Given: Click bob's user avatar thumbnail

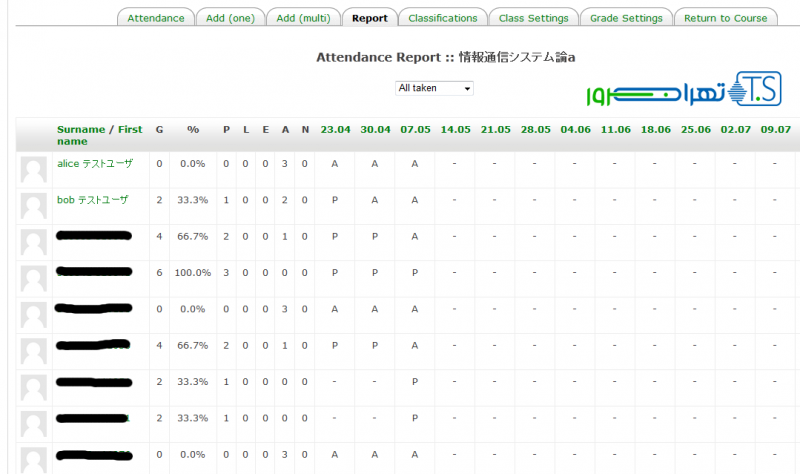Looking at the screenshot, I should tap(34, 206).
